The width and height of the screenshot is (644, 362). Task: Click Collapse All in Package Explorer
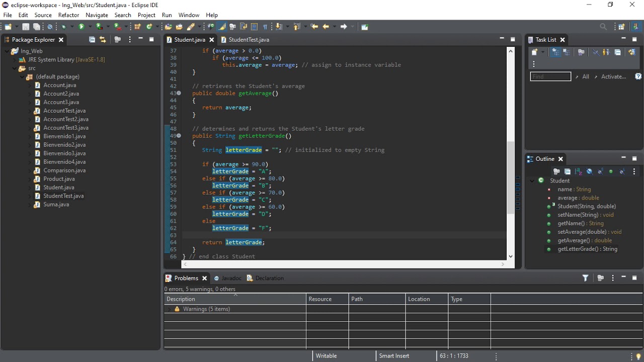92,39
